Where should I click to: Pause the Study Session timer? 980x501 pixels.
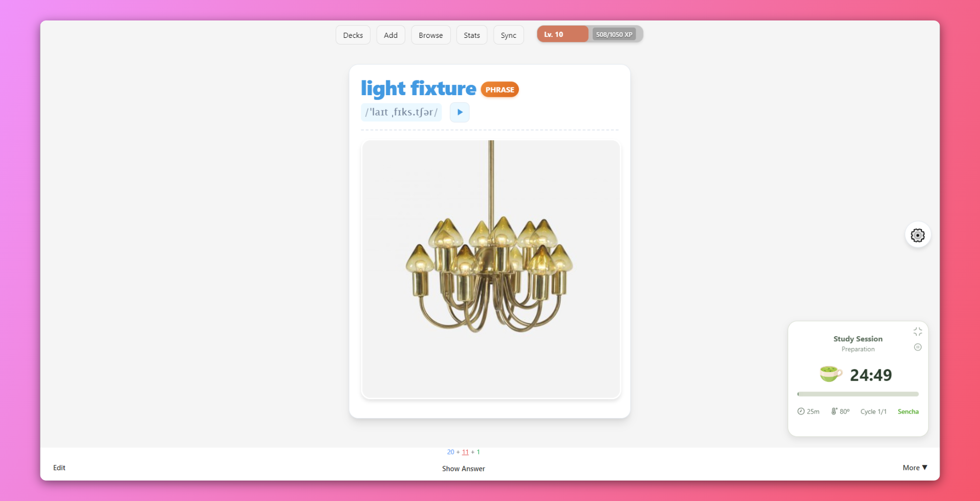point(918,347)
